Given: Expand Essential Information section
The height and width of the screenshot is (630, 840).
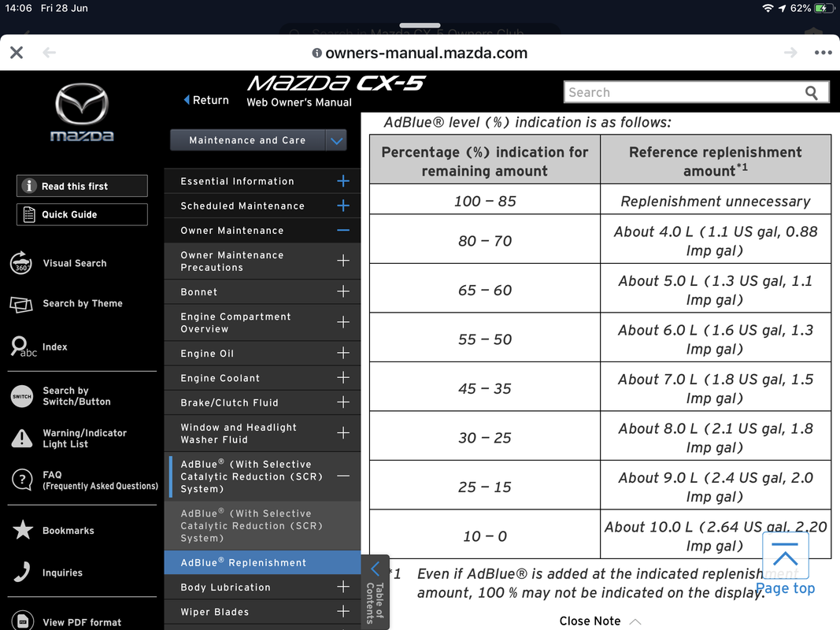Looking at the screenshot, I should [x=343, y=181].
